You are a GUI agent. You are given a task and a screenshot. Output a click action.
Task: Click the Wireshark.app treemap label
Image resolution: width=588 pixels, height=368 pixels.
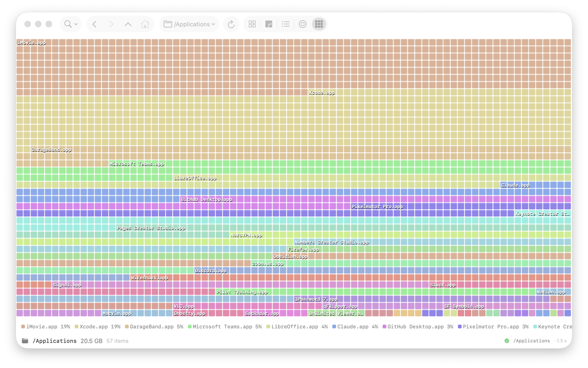click(x=149, y=278)
